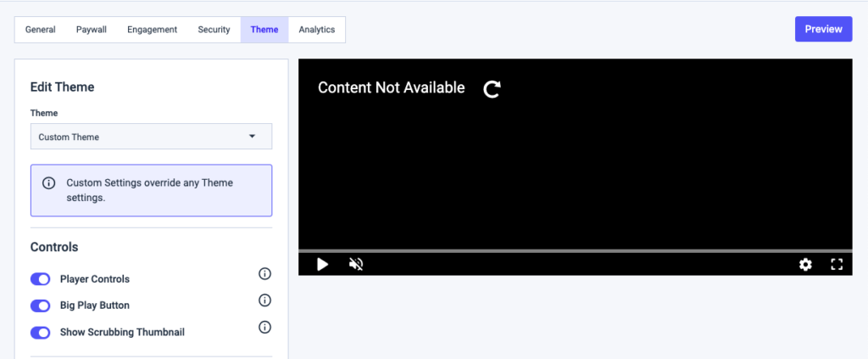This screenshot has height=359, width=868.
Task: Click the video progress bar
Action: coord(576,251)
